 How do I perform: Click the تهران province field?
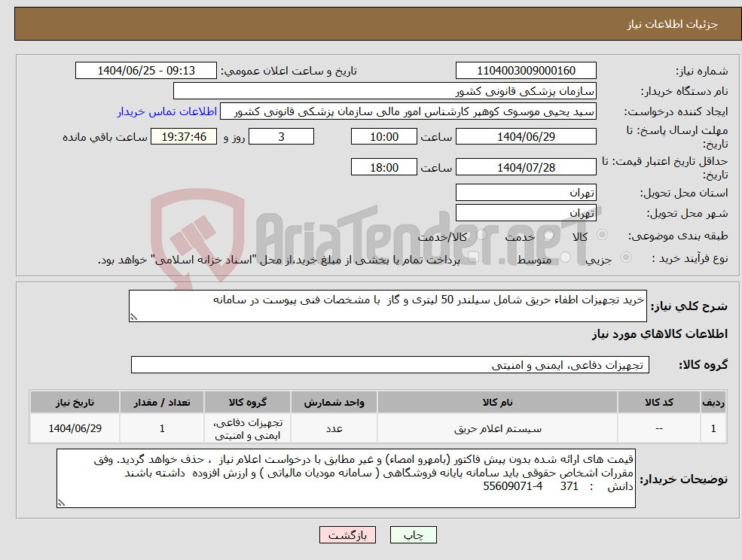point(526,192)
